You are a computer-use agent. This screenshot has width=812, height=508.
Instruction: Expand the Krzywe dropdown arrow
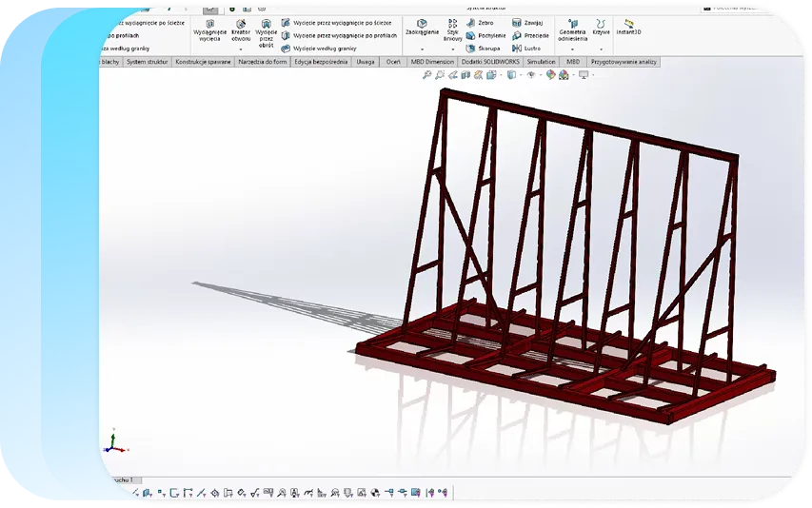601,49
